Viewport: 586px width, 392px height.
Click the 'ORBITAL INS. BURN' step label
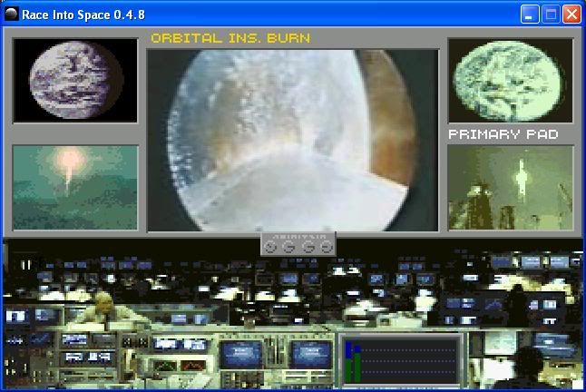click(x=230, y=38)
